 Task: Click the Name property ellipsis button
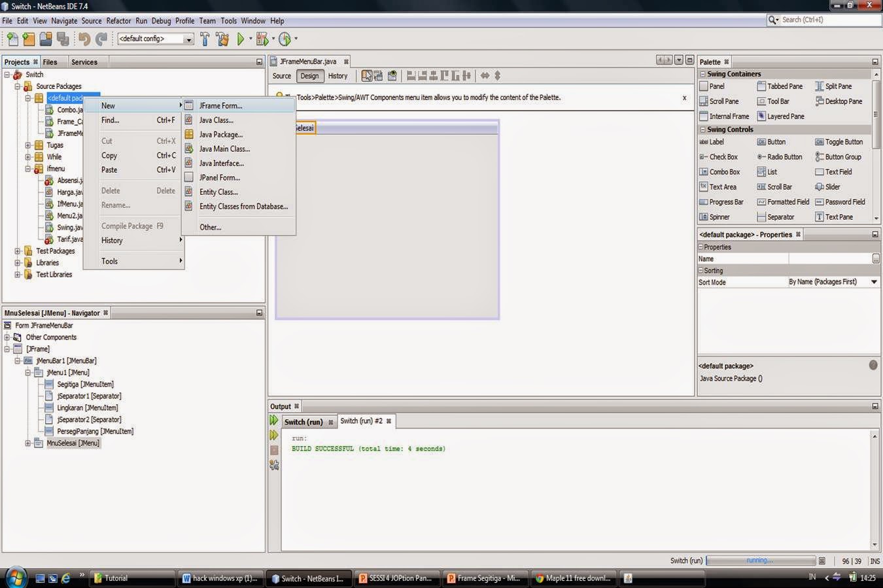coord(875,259)
